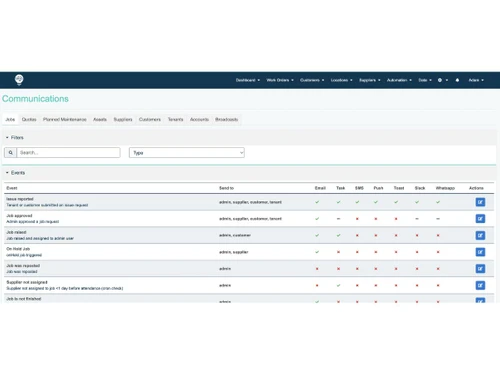The height and width of the screenshot is (375, 500).
Task: Switch to the Customers tab
Action: click(150, 119)
